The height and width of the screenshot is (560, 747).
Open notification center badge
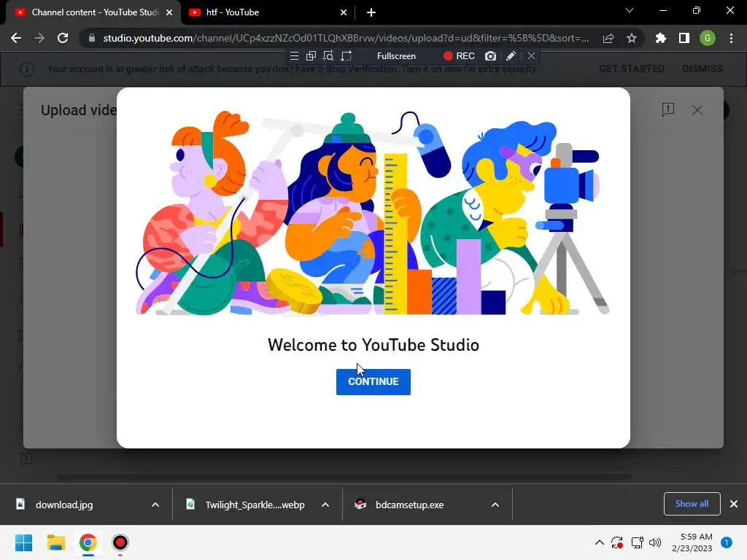coord(727,542)
